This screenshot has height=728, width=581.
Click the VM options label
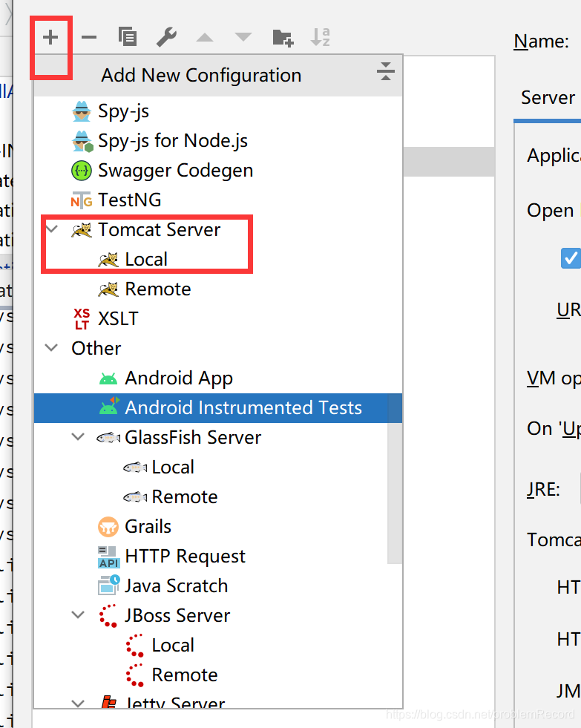click(554, 379)
